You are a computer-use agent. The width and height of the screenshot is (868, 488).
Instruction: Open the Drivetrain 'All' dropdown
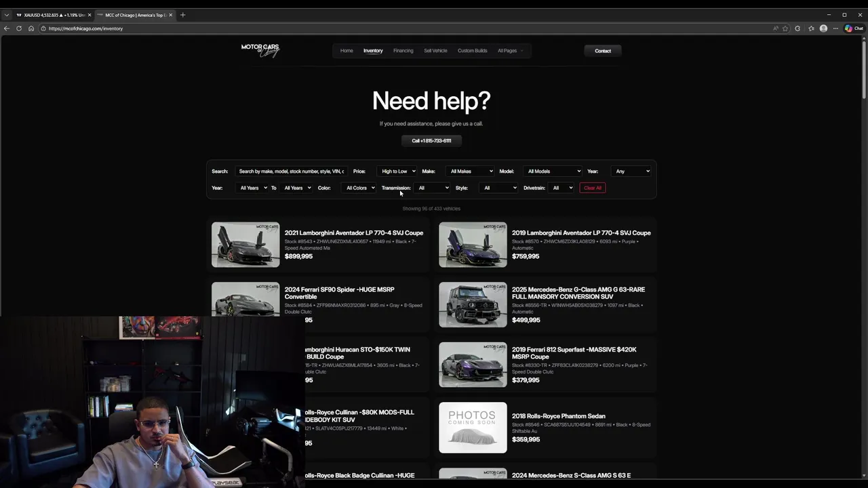tap(562, 188)
